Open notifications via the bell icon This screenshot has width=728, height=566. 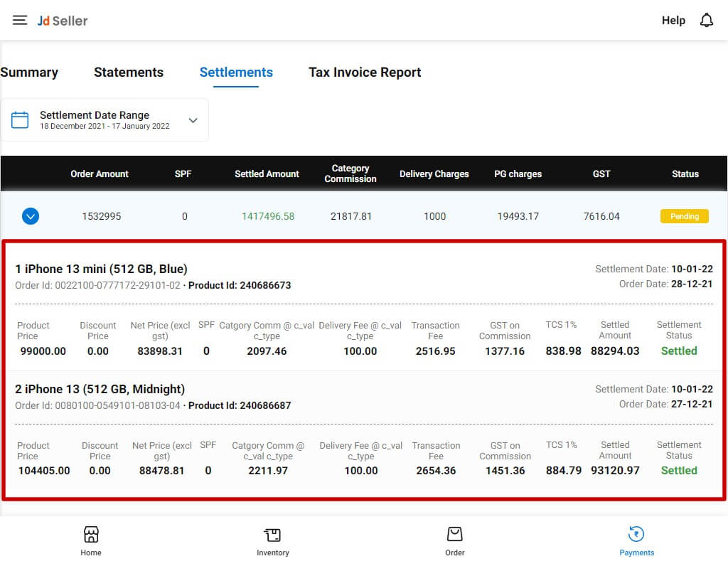pyautogui.click(x=707, y=20)
